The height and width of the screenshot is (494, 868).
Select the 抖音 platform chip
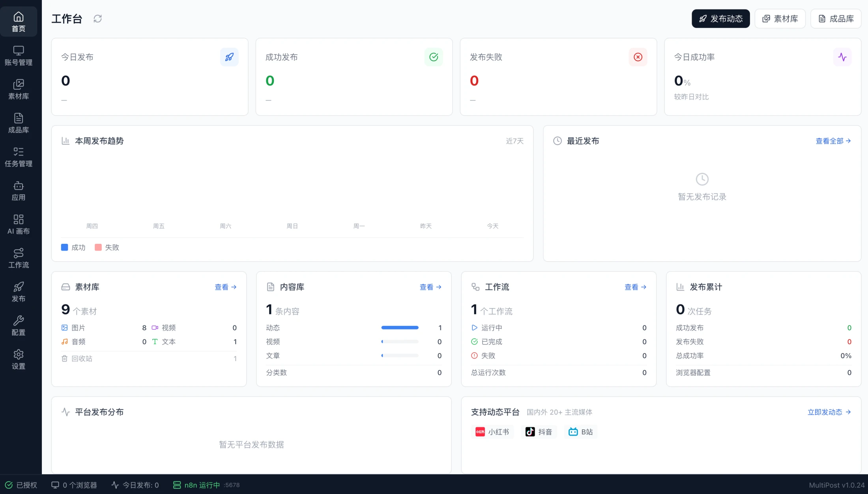(x=539, y=432)
